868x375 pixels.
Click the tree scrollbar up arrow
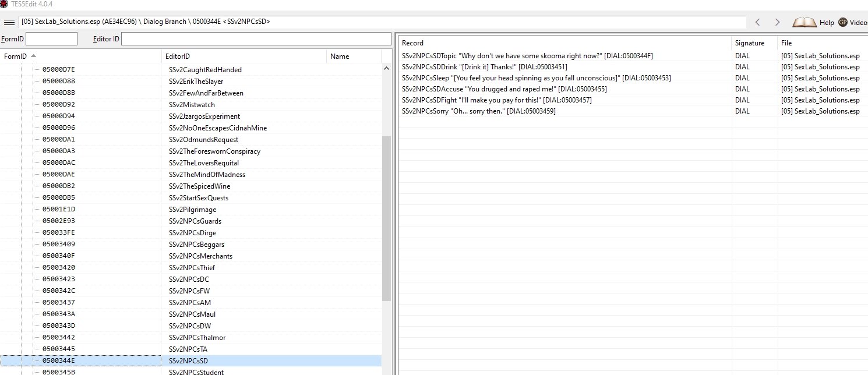386,68
